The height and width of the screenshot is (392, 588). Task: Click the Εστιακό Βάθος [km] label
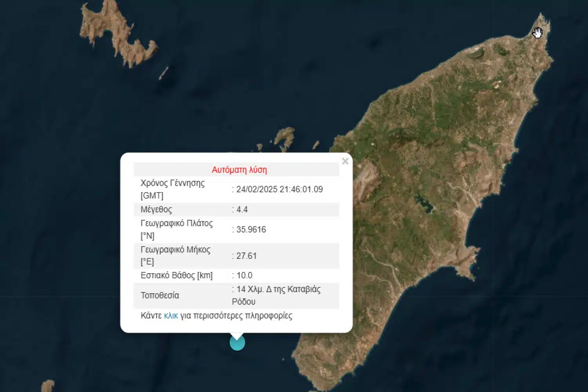click(176, 275)
